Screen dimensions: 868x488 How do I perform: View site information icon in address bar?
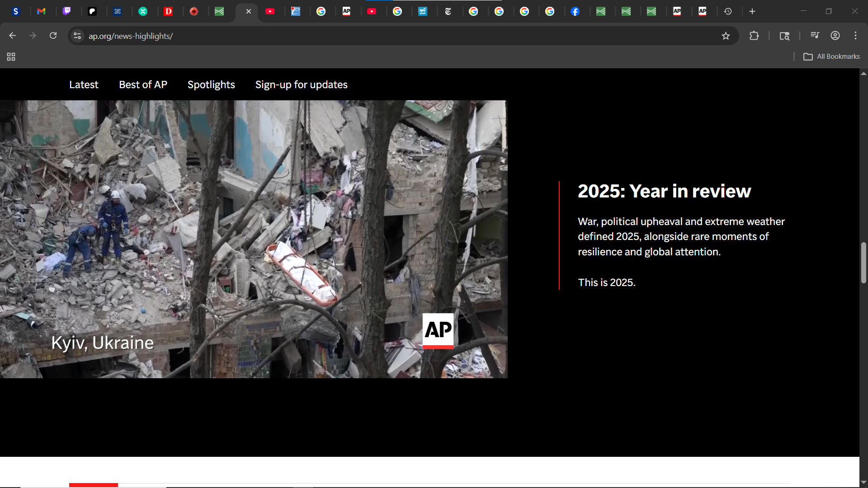pyautogui.click(x=77, y=36)
